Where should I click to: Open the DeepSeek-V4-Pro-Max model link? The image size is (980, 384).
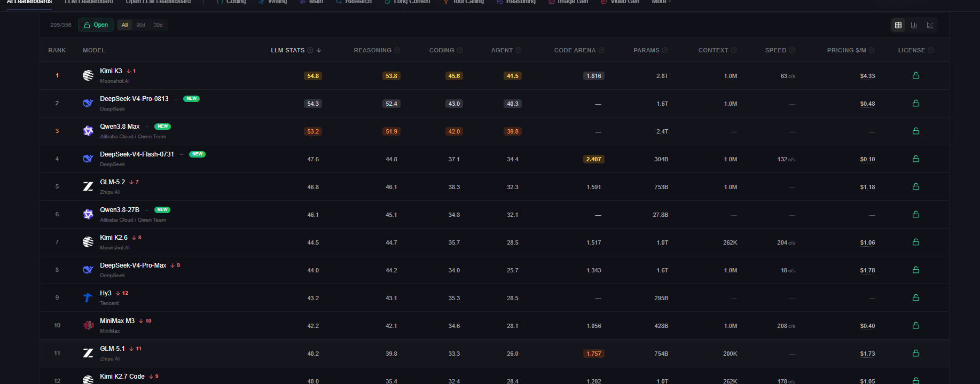tap(133, 265)
